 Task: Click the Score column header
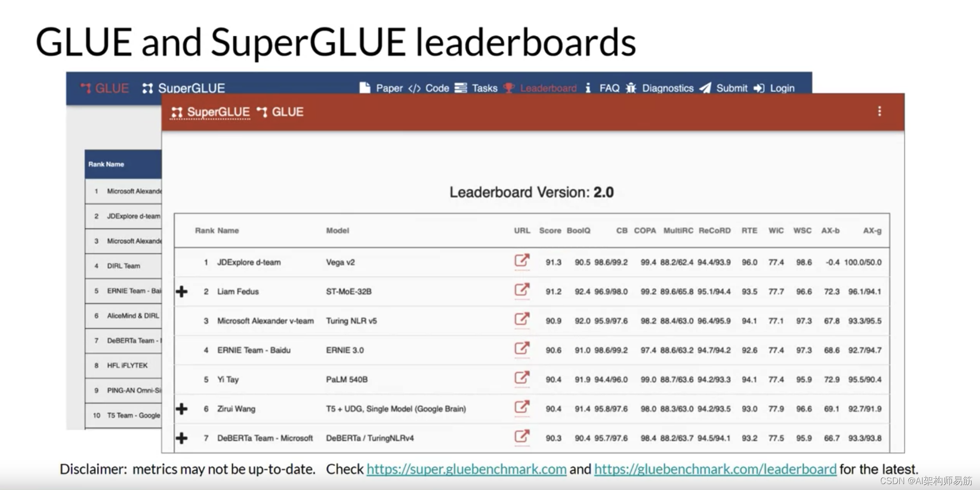pos(550,230)
